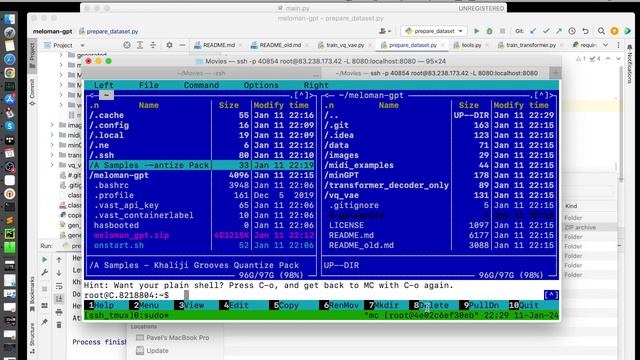The height and width of the screenshot is (360, 640).
Task: Update project from Git with the blue arrow
Action: [533, 31]
